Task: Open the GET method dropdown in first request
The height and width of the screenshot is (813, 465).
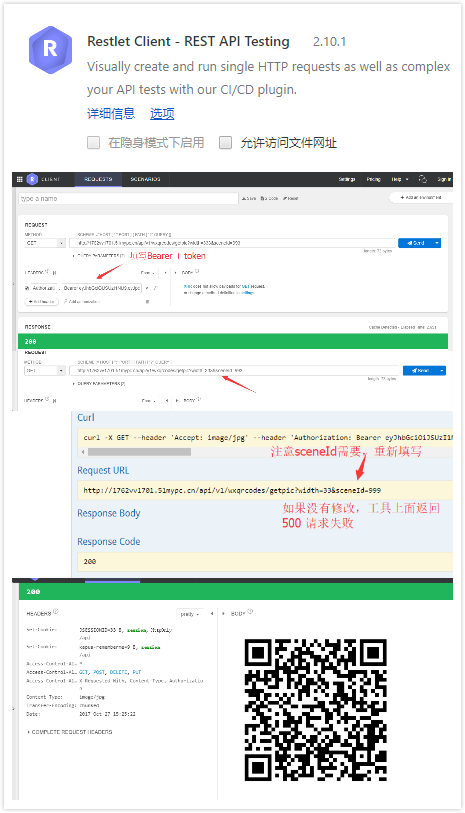Action: (45, 243)
